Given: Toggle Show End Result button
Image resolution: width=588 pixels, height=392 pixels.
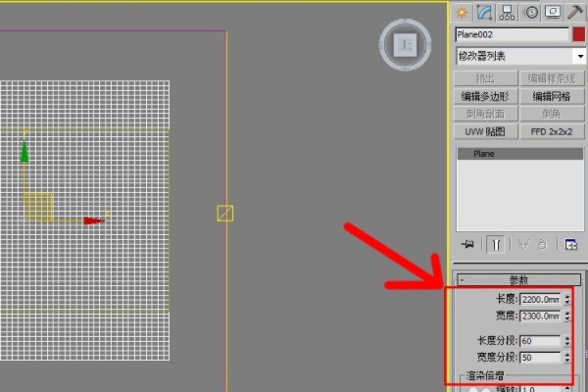Looking at the screenshot, I should tap(498, 243).
